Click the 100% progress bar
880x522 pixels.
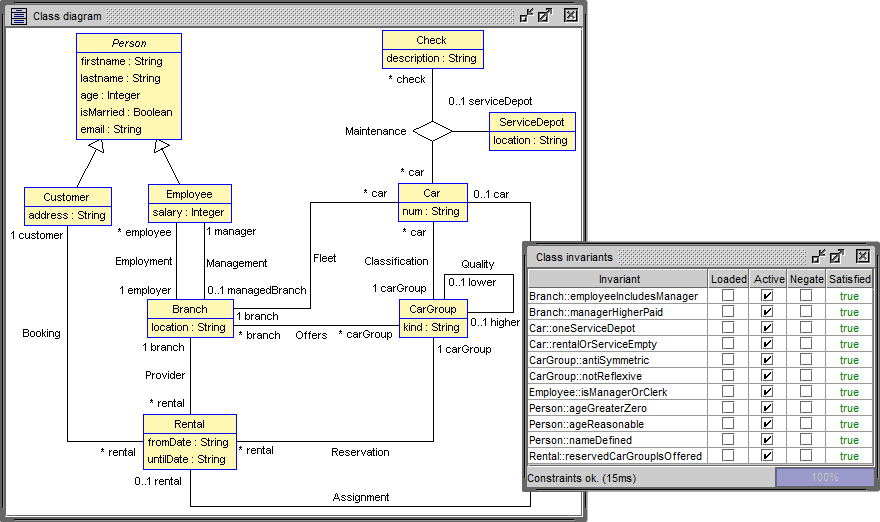pos(824,478)
